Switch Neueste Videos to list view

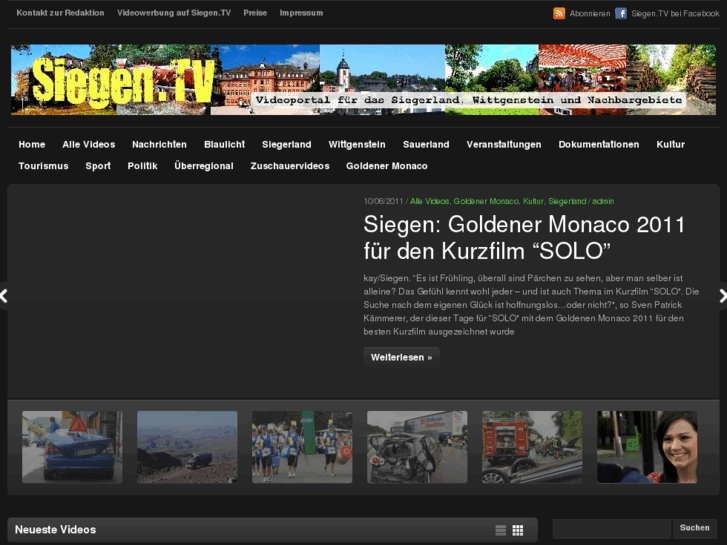500,530
